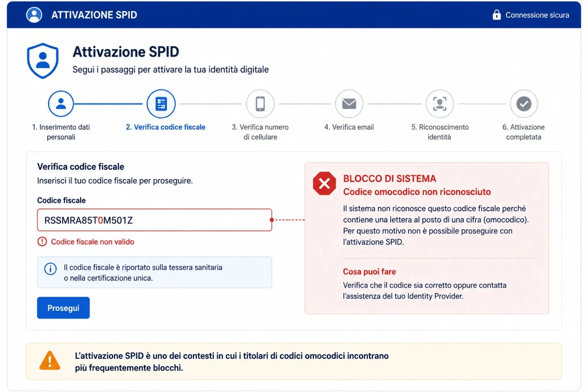Click the 'Verifica codice fiscale' section heading
This screenshot has height=392, width=588.
coord(81,167)
